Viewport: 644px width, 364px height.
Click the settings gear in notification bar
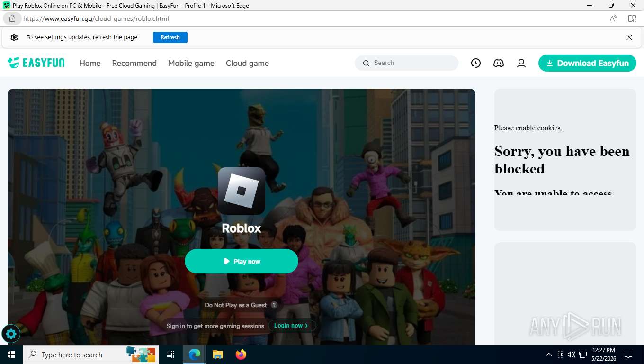14,37
